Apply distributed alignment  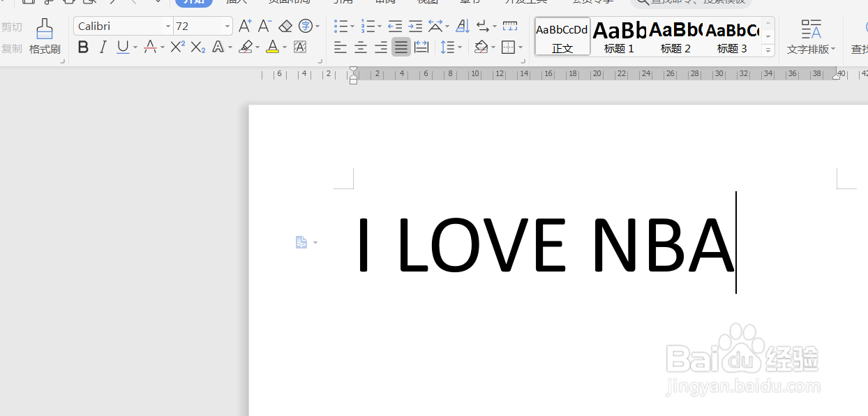421,47
